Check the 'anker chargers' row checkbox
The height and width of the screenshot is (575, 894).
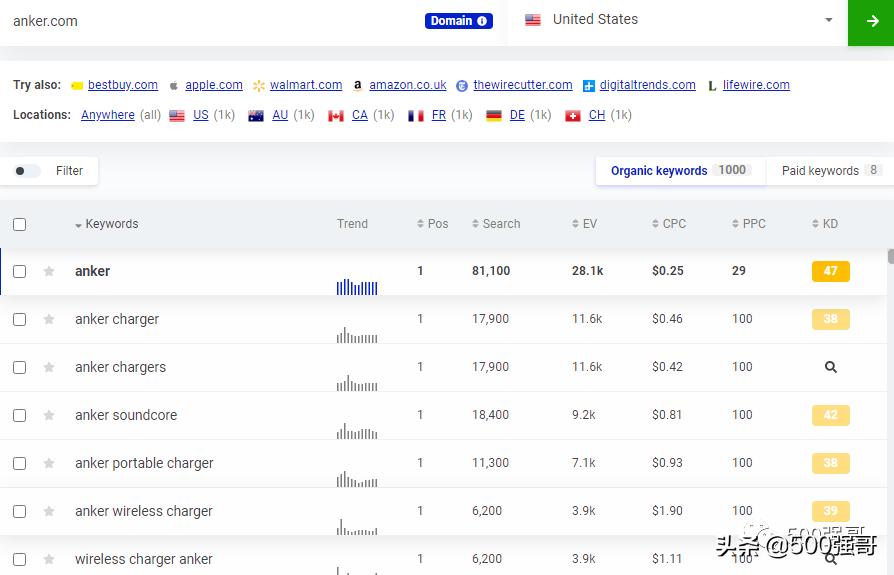pyautogui.click(x=19, y=368)
